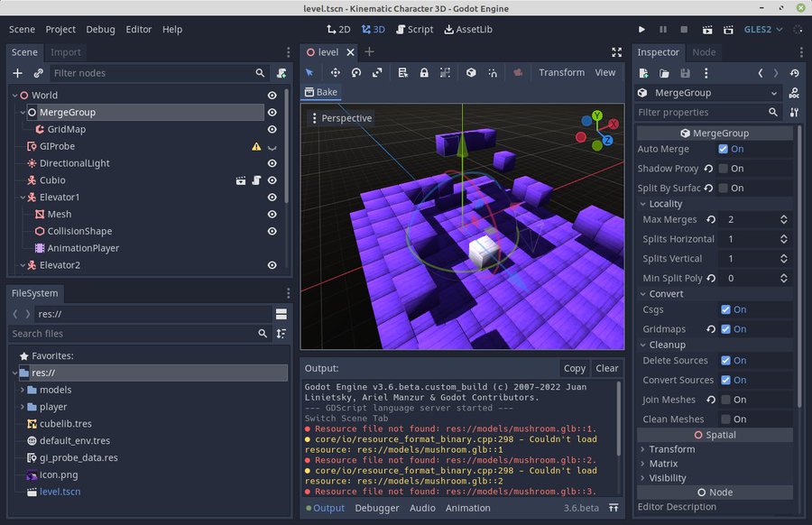The height and width of the screenshot is (525, 812).
Task: Activate the Move mode tool
Action: [335, 72]
